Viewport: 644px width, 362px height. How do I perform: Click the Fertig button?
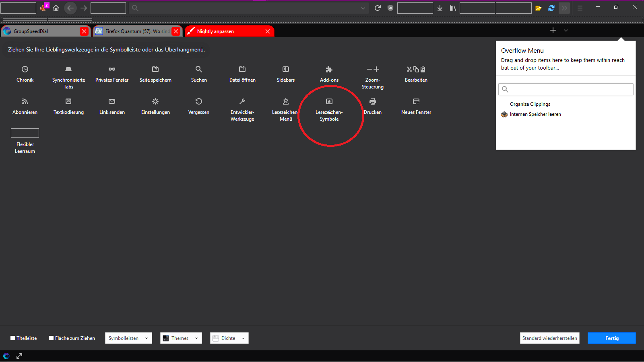(611, 338)
